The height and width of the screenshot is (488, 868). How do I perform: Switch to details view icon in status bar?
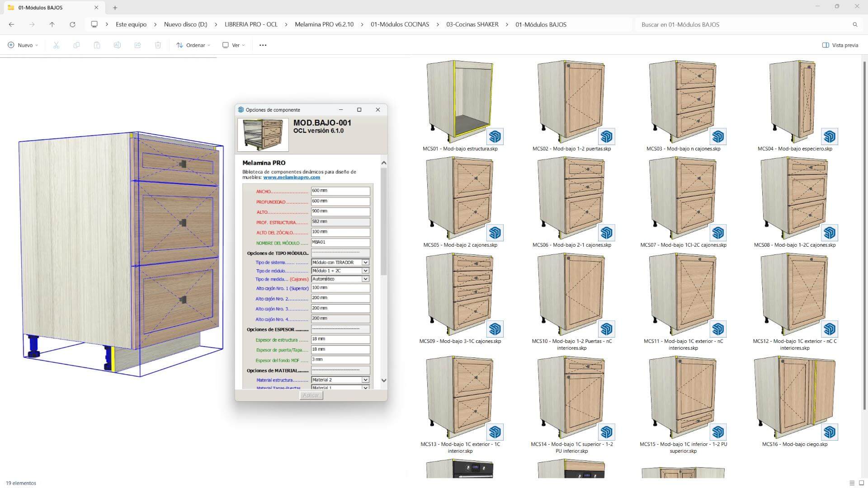(852, 483)
